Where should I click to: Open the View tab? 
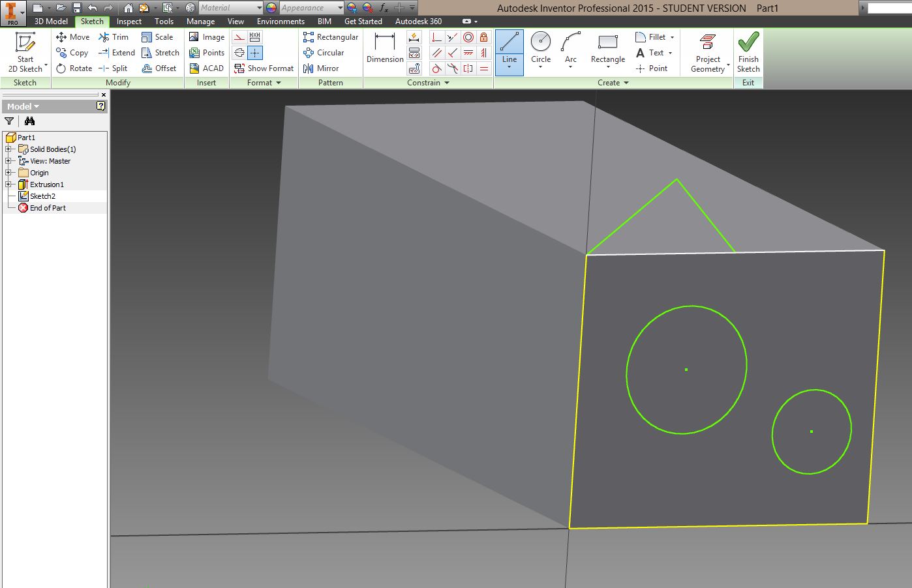(x=236, y=22)
